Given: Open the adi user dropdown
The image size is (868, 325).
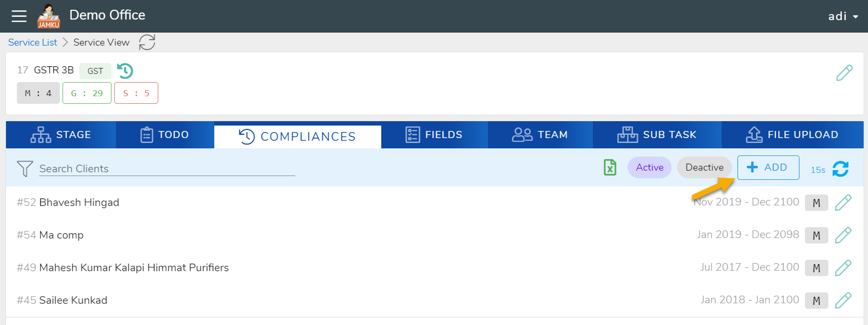Looking at the screenshot, I should [842, 16].
